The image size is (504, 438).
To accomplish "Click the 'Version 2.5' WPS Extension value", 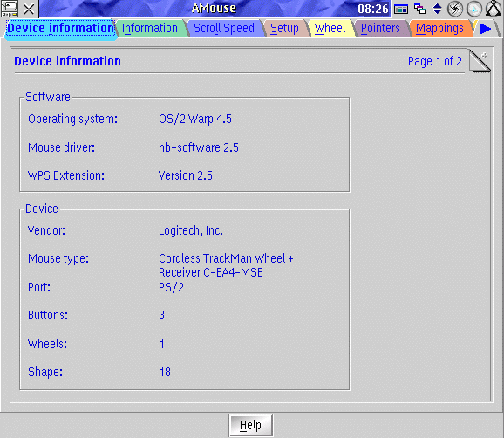I will pos(186,175).
